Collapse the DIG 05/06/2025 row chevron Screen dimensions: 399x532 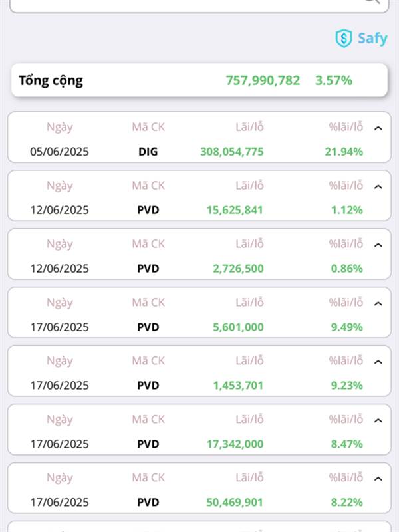coord(378,128)
